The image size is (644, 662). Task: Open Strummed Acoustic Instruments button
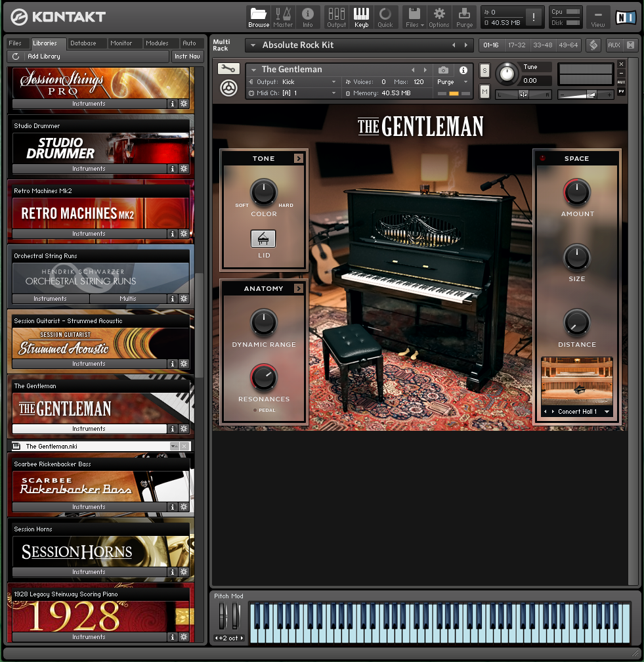(89, 364)
